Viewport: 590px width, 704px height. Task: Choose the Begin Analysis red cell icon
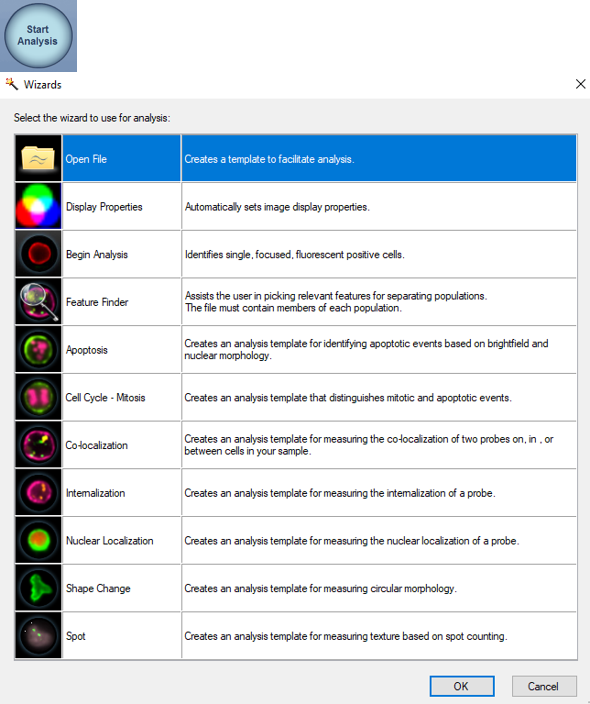tap(38, 254)
